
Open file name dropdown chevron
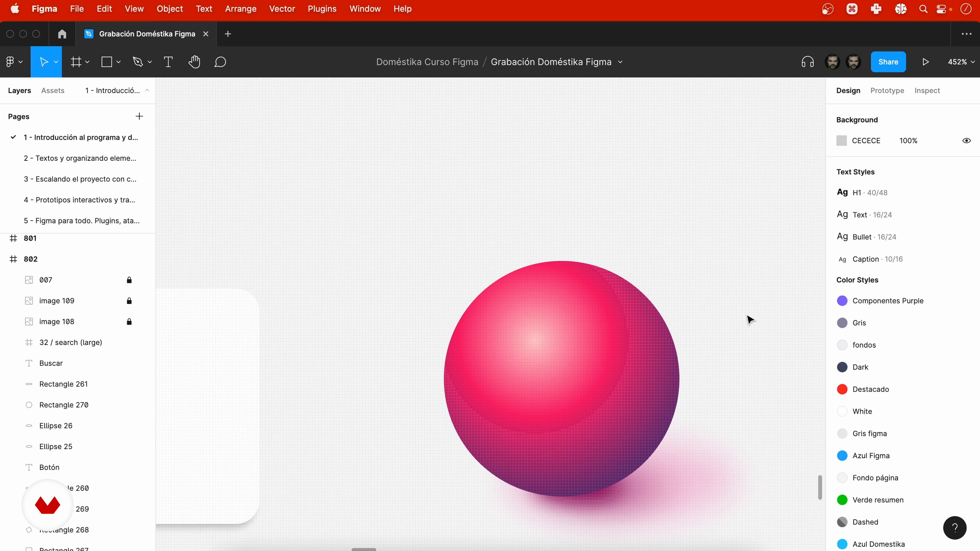point(620,62)
